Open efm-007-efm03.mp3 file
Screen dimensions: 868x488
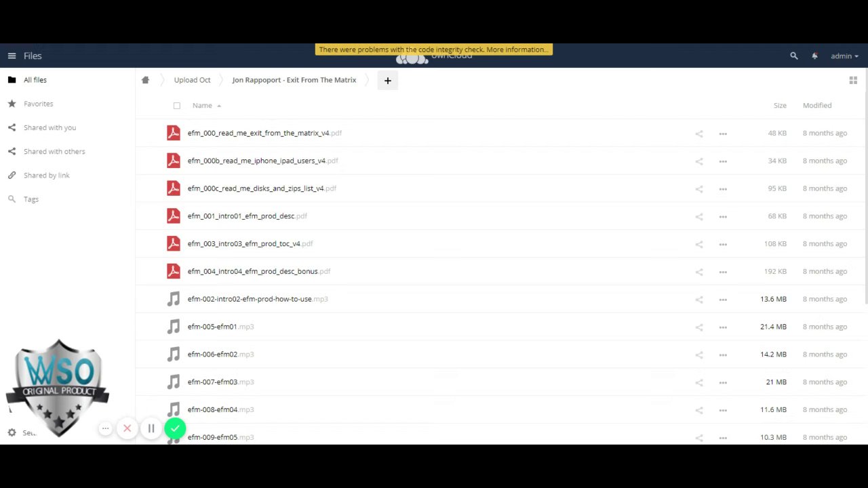coord(220,382)
